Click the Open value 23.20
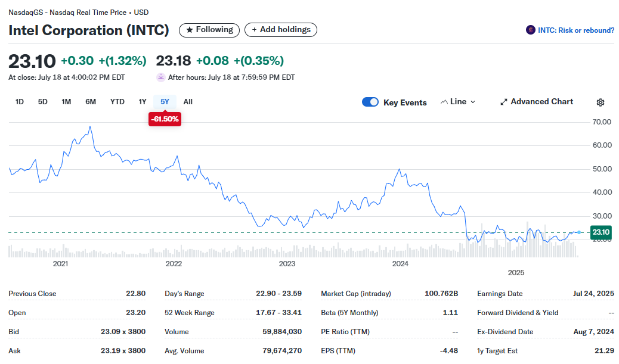Screen dimensions: 619x364 pyautogui.click(x=136, y=312)
